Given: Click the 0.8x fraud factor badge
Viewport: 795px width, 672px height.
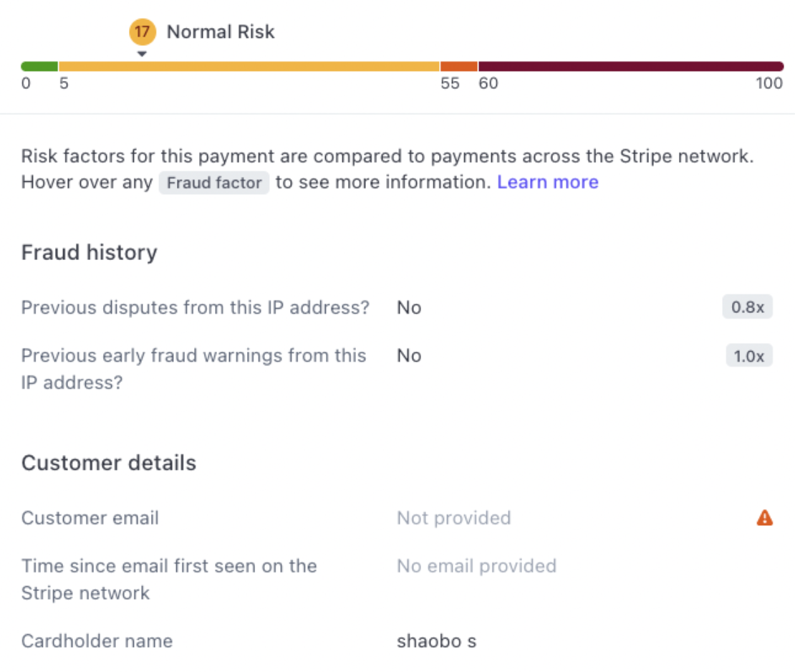Looking at the screenshot, I should (x=747, y=307).
